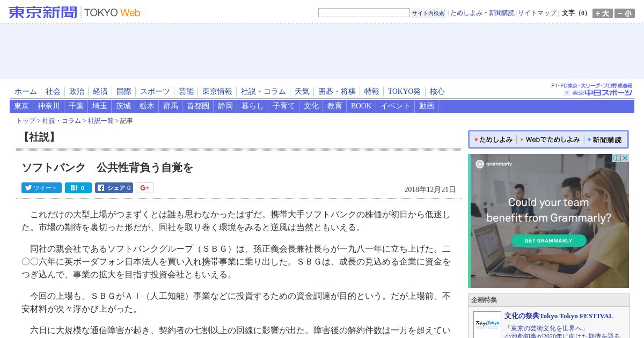Screen dimensions: 644x338
Task: Click the site search input field
Action: click(x=364, y=13)
